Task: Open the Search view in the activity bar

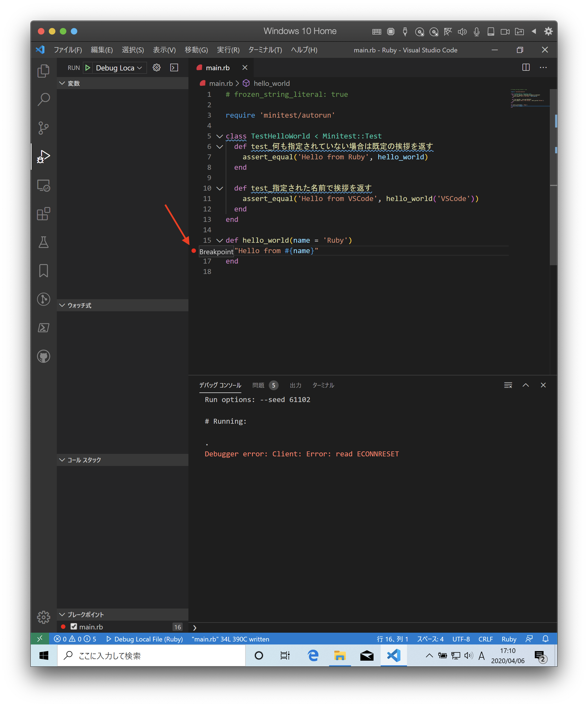Action: [x=43, y=99]
